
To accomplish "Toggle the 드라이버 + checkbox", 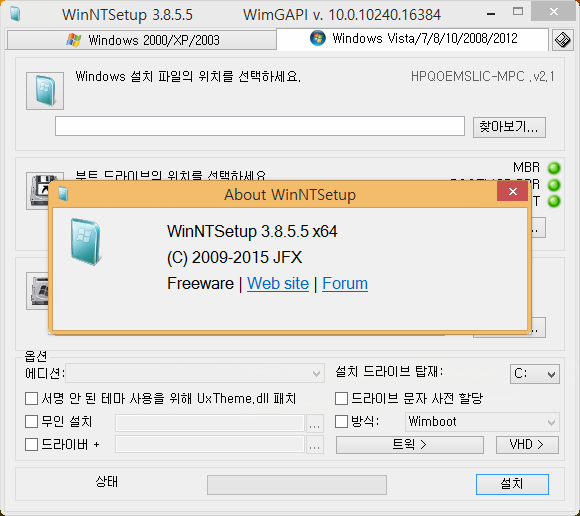I will pos(31,444).
